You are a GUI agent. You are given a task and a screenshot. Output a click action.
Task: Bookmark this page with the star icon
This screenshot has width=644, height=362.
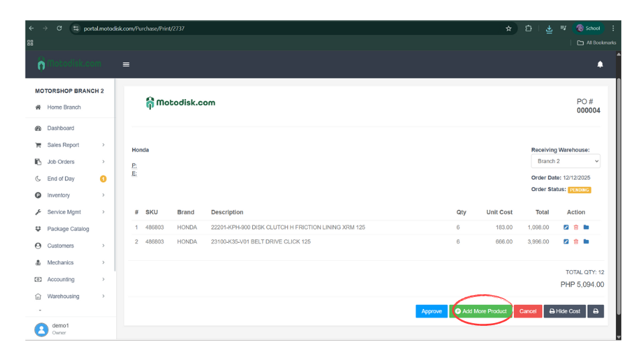pyautogui.click(x=508, y=28)
